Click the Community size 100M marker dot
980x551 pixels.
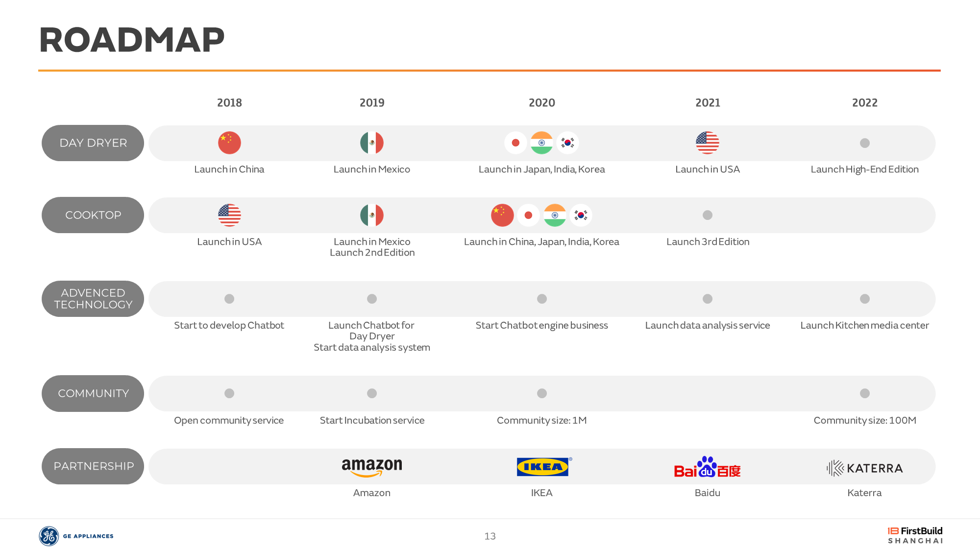[x=865, y=393]
